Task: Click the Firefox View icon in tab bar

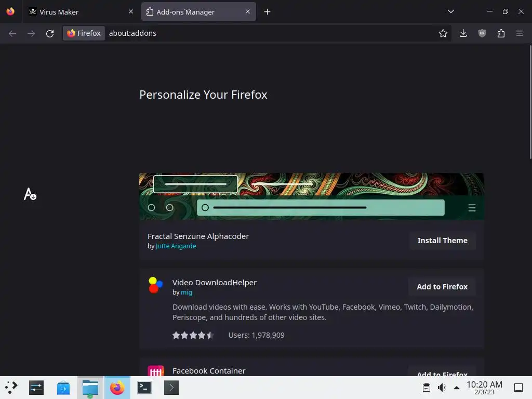Action: 10,11
